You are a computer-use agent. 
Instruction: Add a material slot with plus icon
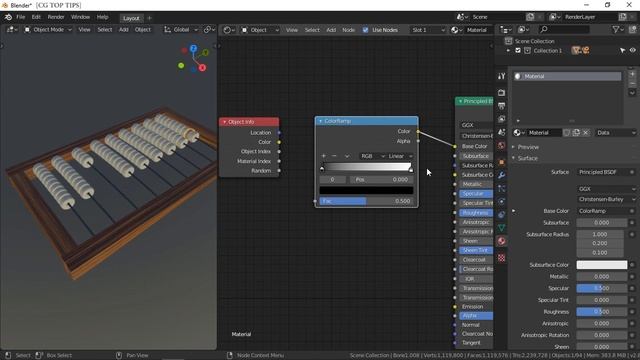pyautogui.click(x=632, y=74)
